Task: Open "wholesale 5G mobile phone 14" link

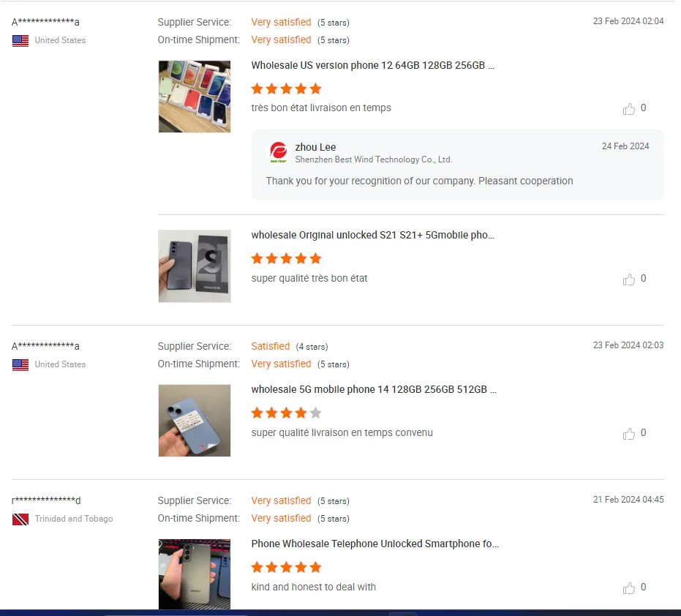Action: click(374, 389)
